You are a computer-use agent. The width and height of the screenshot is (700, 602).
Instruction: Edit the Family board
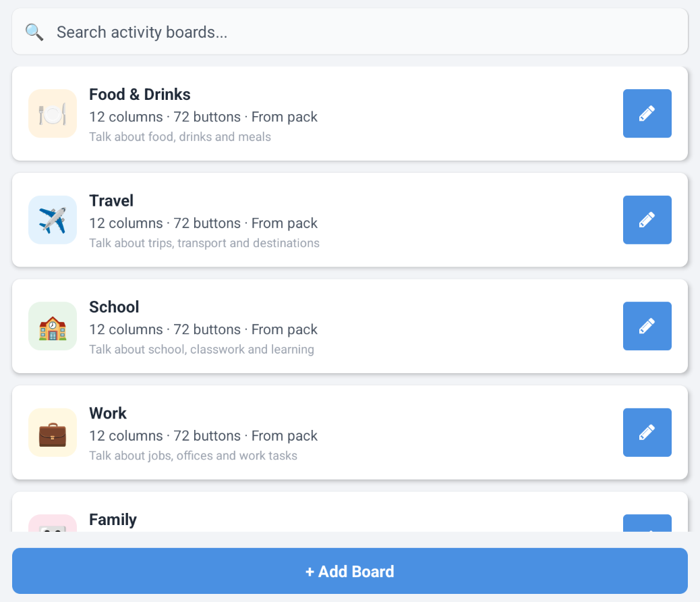pos(647,524)
